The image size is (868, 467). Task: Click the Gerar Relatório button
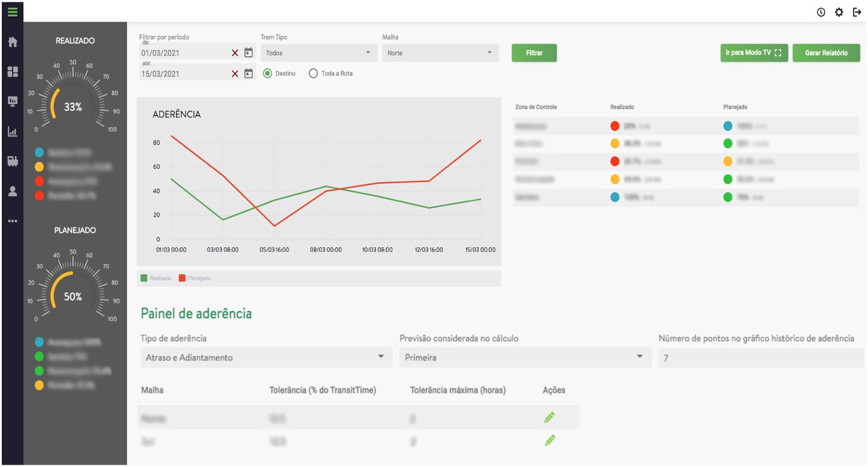826,53
